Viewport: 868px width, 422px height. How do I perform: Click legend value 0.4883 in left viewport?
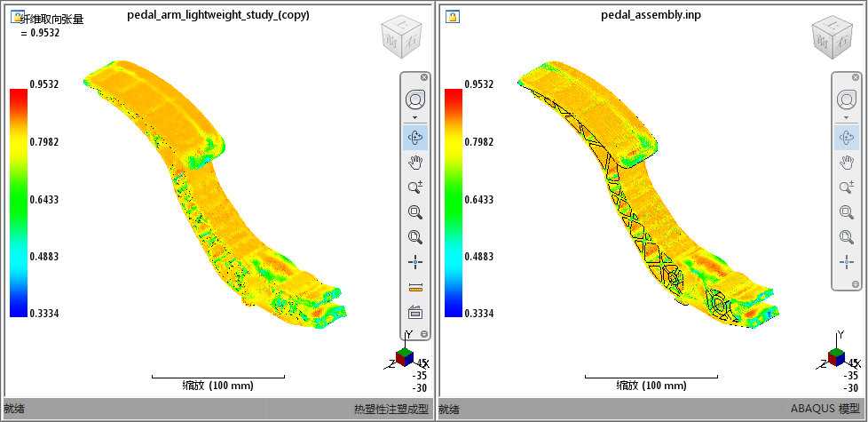pos(43,257)
